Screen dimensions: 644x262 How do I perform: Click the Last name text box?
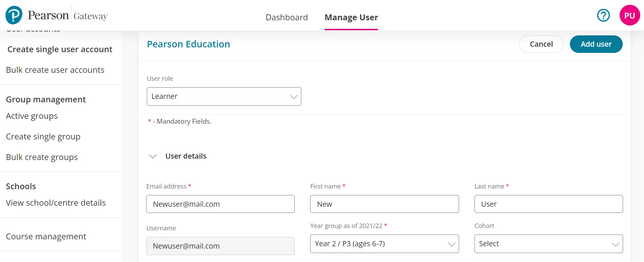(x=548, y=204)
